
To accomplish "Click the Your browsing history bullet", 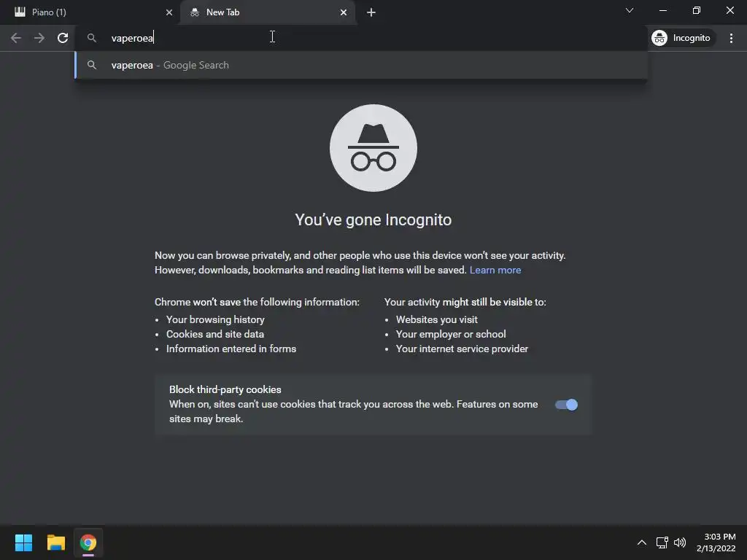I will (x=215, y=319).
